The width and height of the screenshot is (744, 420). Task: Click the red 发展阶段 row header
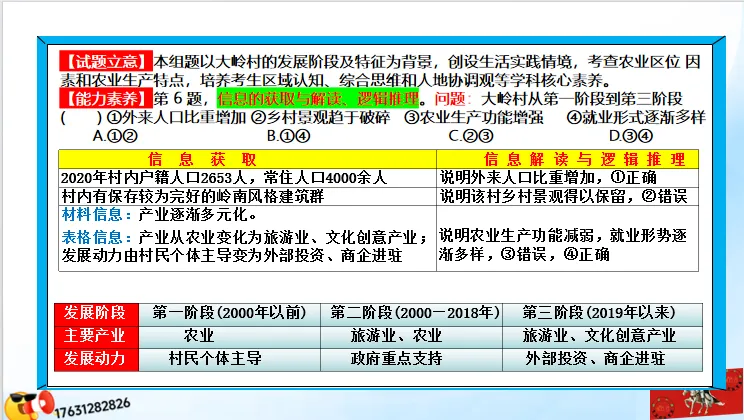point(96,313)
